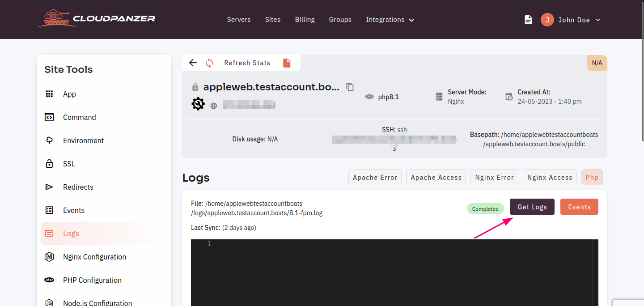
Task: Click the 24-05-2023 - 1:40 pm date
Action: click(550, 102)
